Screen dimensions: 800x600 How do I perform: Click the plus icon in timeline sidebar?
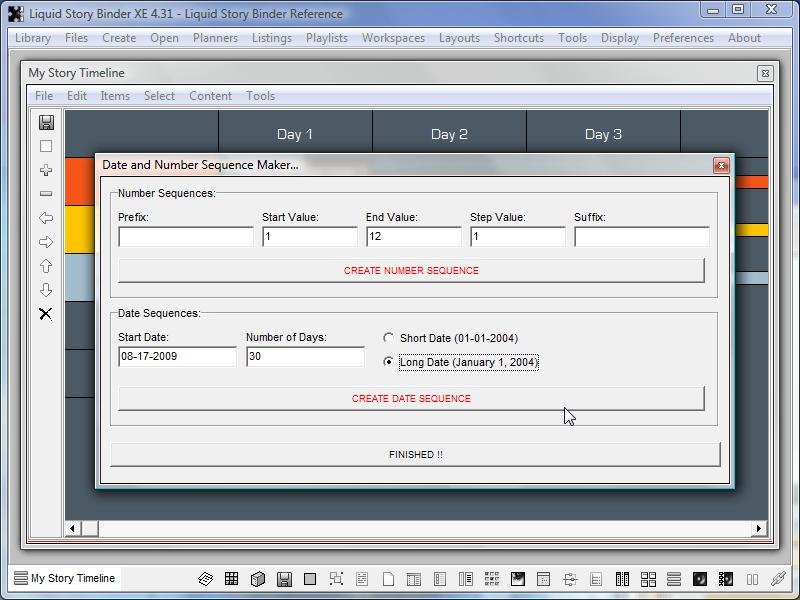(x=46, y=170)
